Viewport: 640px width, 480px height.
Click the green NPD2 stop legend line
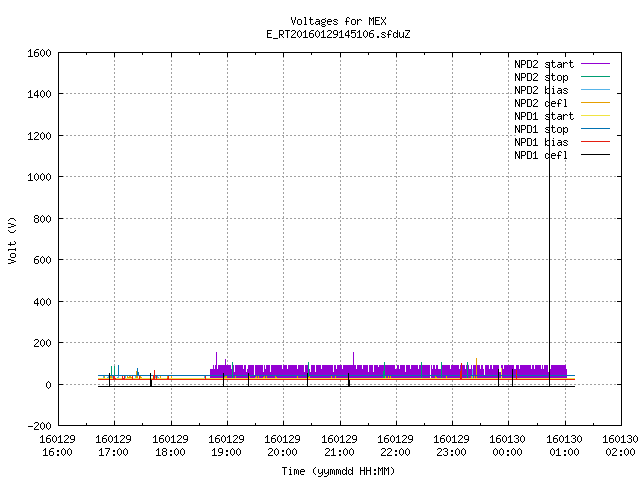coord(595,77)
